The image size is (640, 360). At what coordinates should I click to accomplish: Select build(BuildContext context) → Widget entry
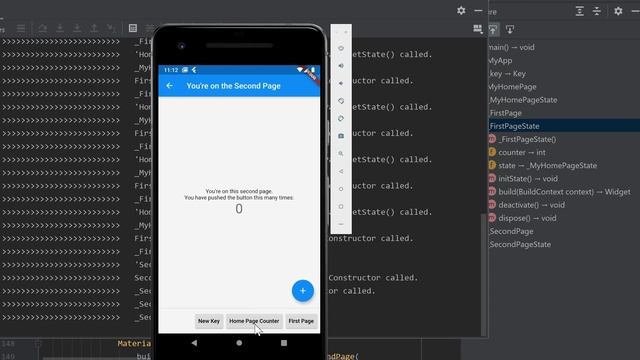click(564, 191)
